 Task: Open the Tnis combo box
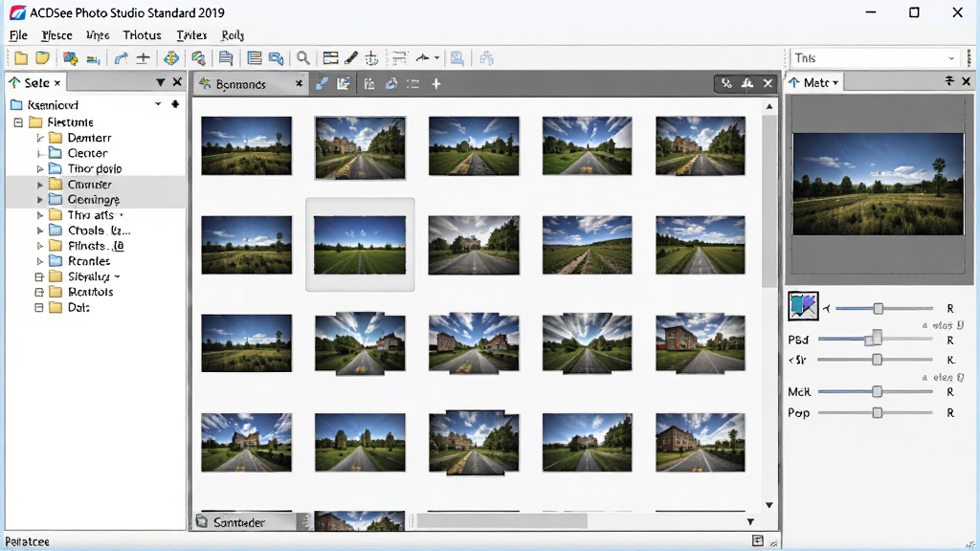875,58
